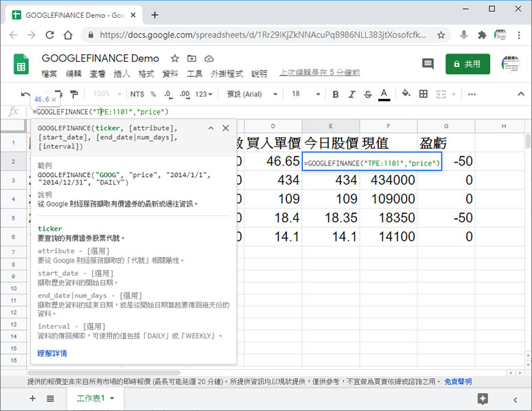
Task: Toggle strikethrough formatting
Action: pyautogui.click(x=368, y=94)
